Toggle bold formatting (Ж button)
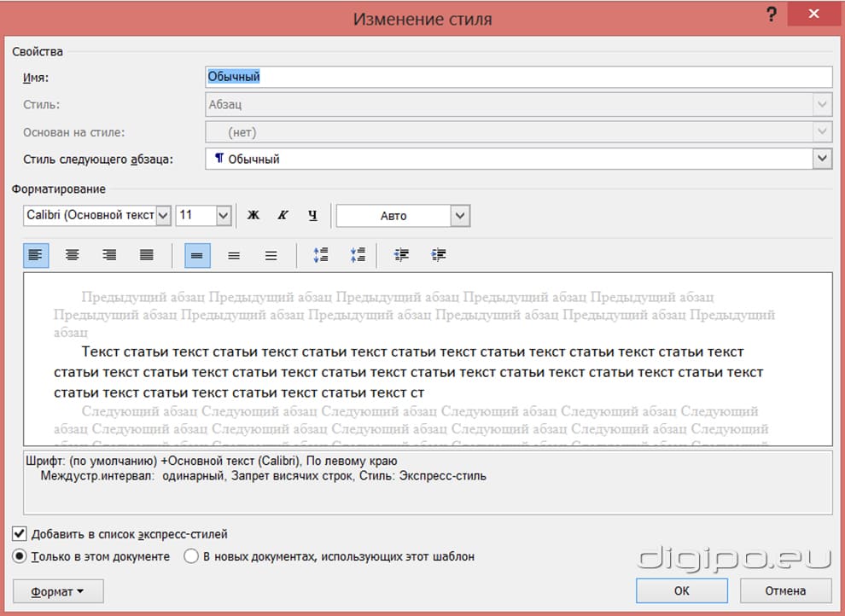Image resolution: width=845 pixels, height=616 pixels. click(253, 216)
